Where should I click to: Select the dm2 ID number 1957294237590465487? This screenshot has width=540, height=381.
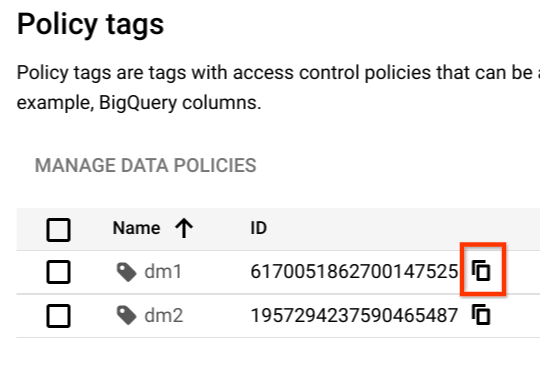354,316
